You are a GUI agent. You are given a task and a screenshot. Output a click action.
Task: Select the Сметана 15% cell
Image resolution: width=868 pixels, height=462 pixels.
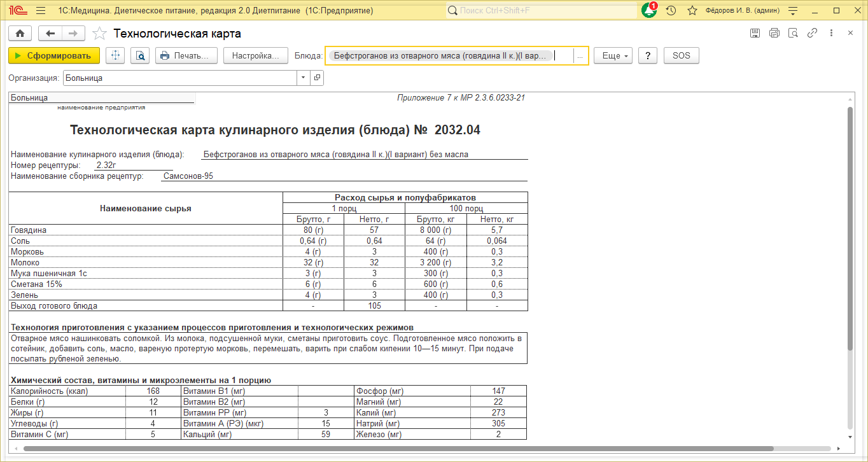(x=146, y=284)
